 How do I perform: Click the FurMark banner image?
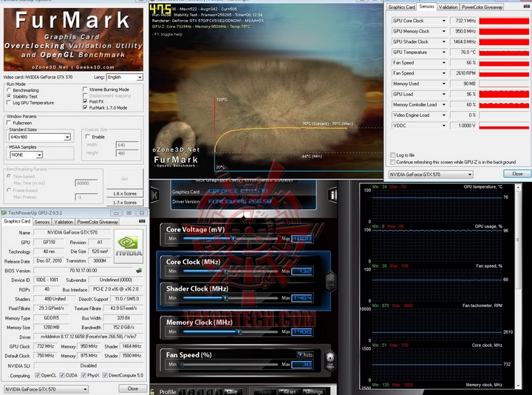(x=73, y=39)
